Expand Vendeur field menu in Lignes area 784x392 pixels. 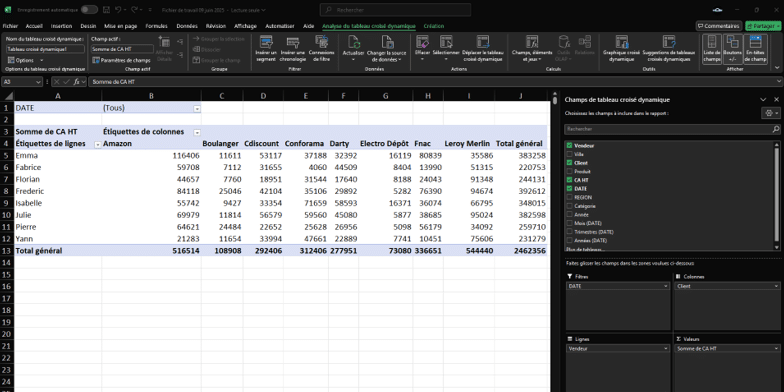tap(666, 348)
